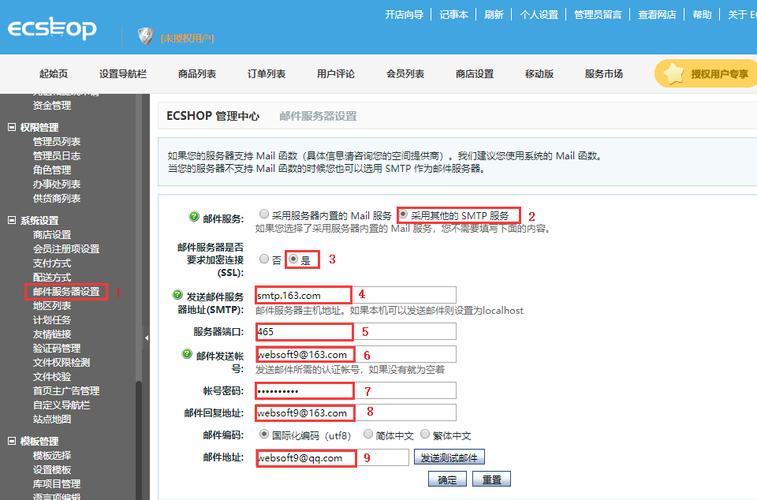Collapse the 系统设置 section
Viewport: 757px width, 500px height.
[x=12, y=221]
